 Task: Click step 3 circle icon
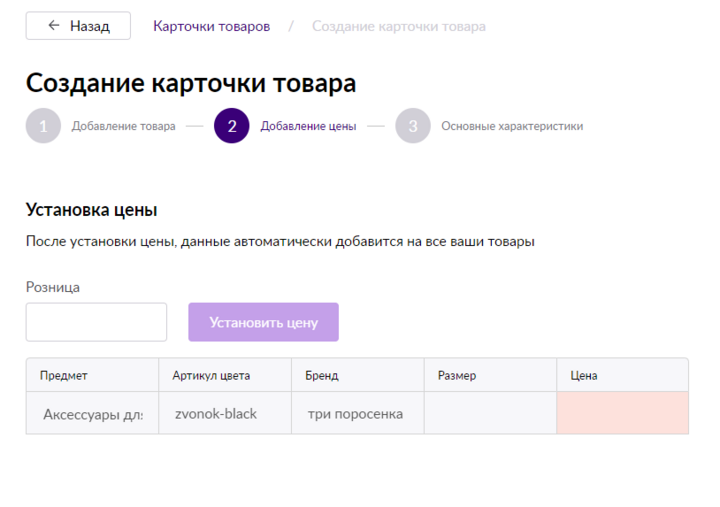[413, 126]
